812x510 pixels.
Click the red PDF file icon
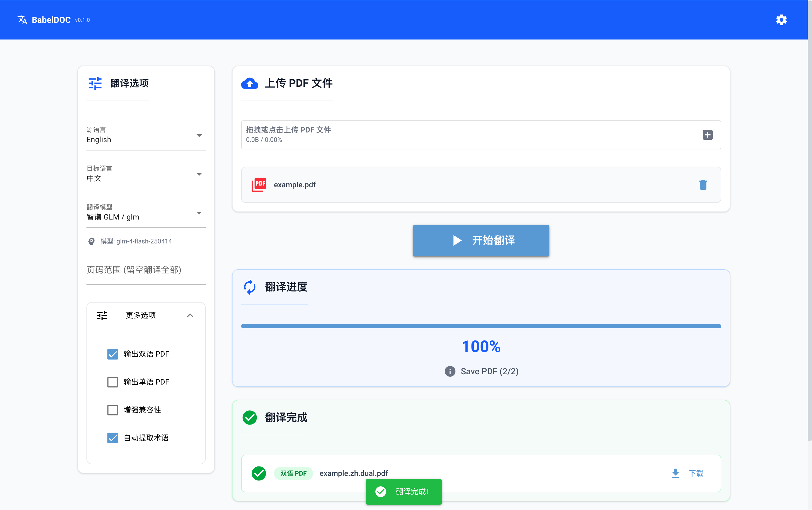tap(259, 185)
